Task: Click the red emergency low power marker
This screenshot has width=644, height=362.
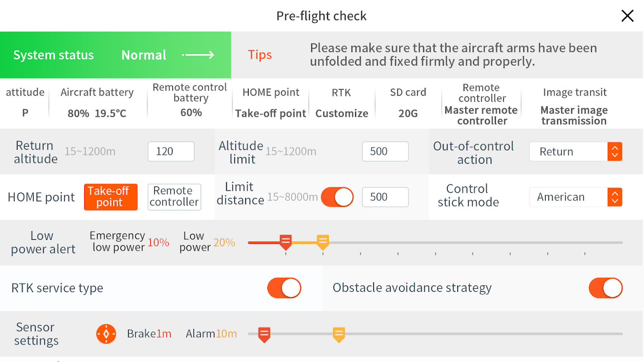Action: 285,242
